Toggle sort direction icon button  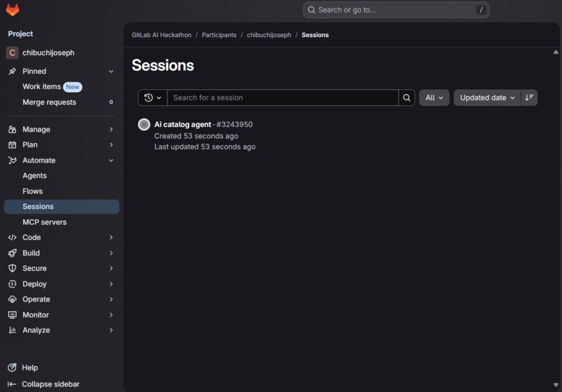(x=529, y=98)
